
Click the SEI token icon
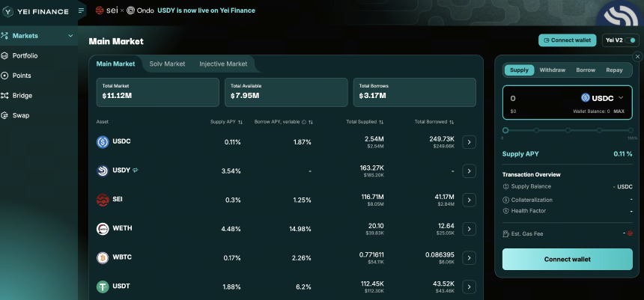(x=103, y=200)
